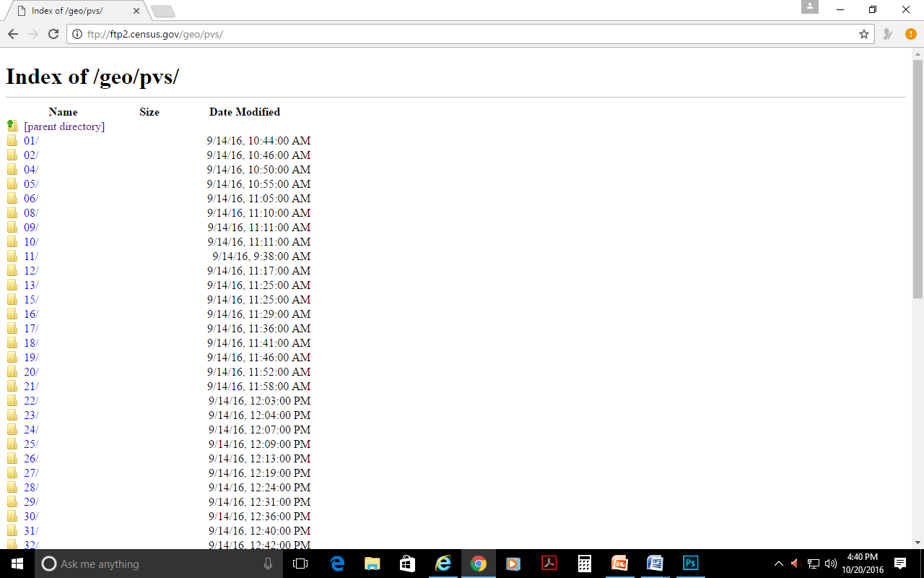Click the date '9/14/16, 10:55:00 AM'
This screenshot has width=924, height=578.
(x=258, y=184)
